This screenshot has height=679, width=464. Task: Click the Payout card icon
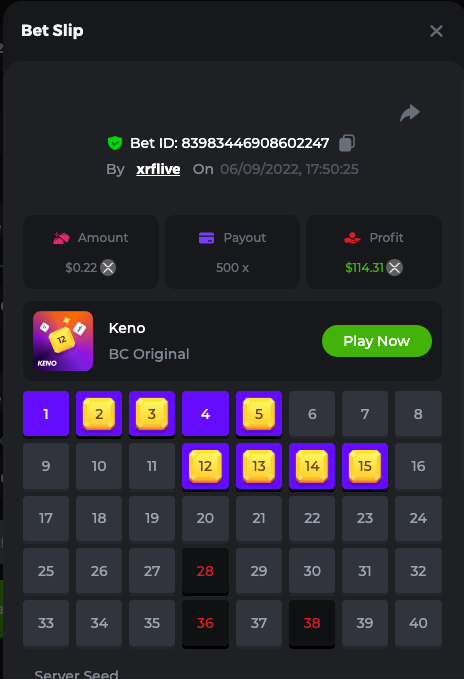pyautogui.click(x=206, y=238)
